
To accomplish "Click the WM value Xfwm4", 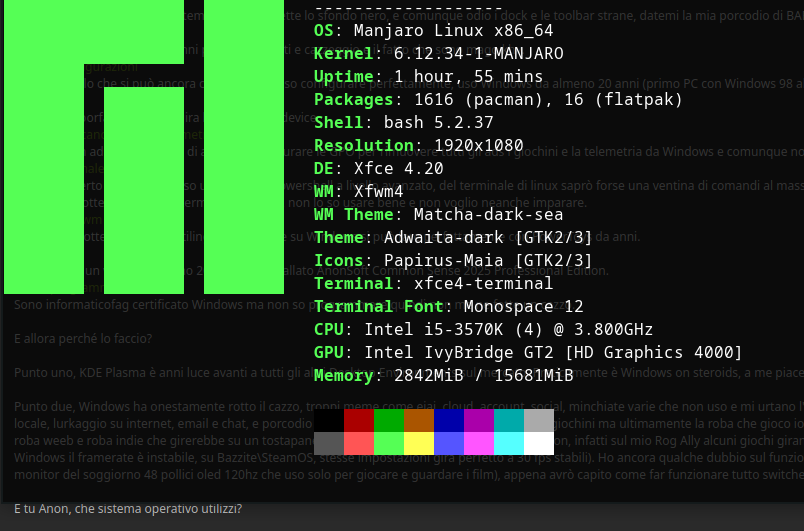I will [379, 192].
